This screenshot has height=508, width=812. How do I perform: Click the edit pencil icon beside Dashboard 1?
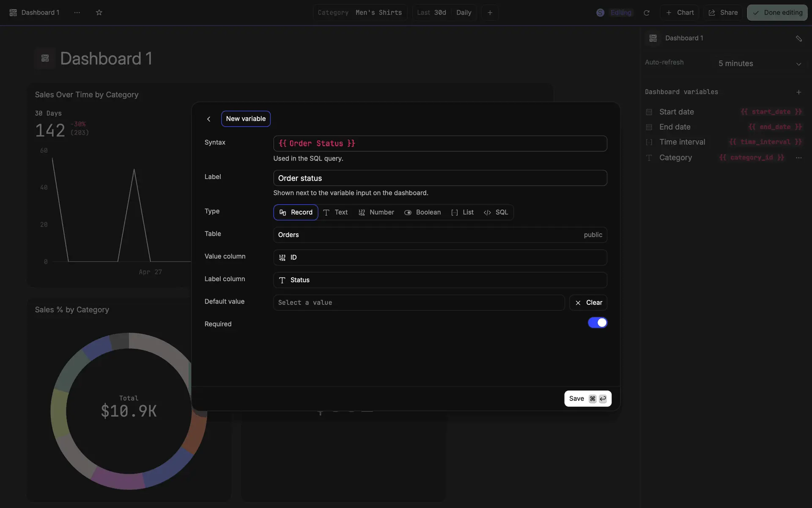798,39
